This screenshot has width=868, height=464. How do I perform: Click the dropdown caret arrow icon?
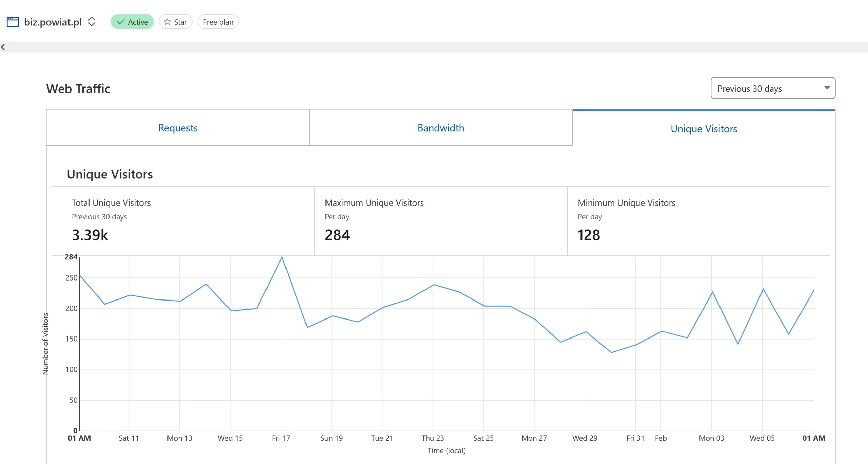click(827, 88)
